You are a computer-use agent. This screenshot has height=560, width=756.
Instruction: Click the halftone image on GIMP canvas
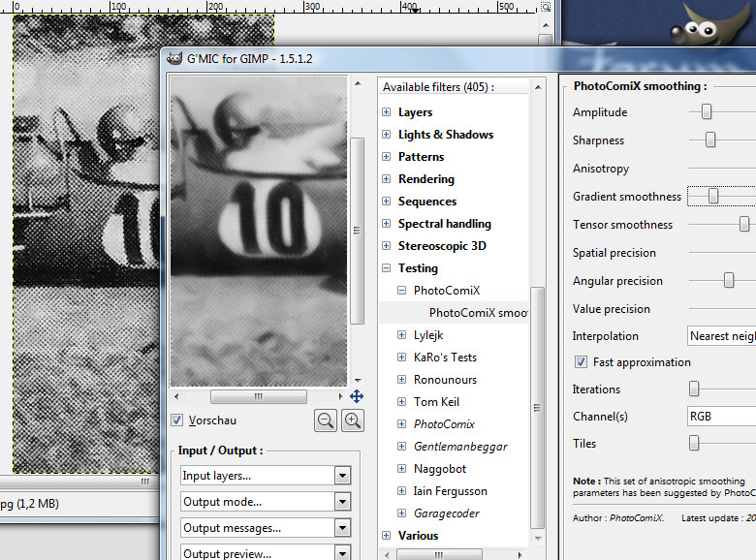(x=87, y=243)
